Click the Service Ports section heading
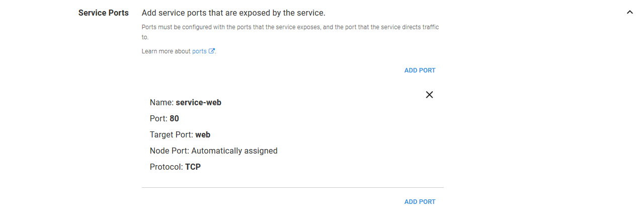Screen dimensions: 644x218 click(x=103, y=13)
